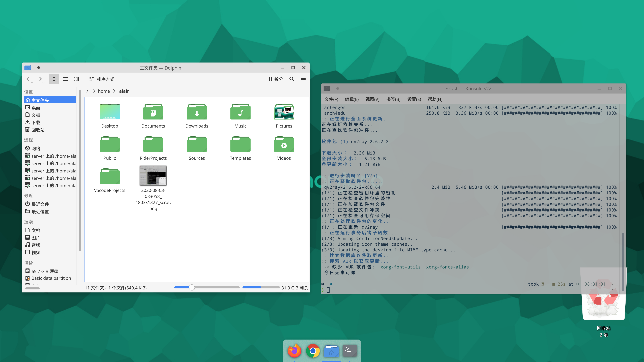Adjust the icon zoom slider
644x362 pixels.
point(192,287)
